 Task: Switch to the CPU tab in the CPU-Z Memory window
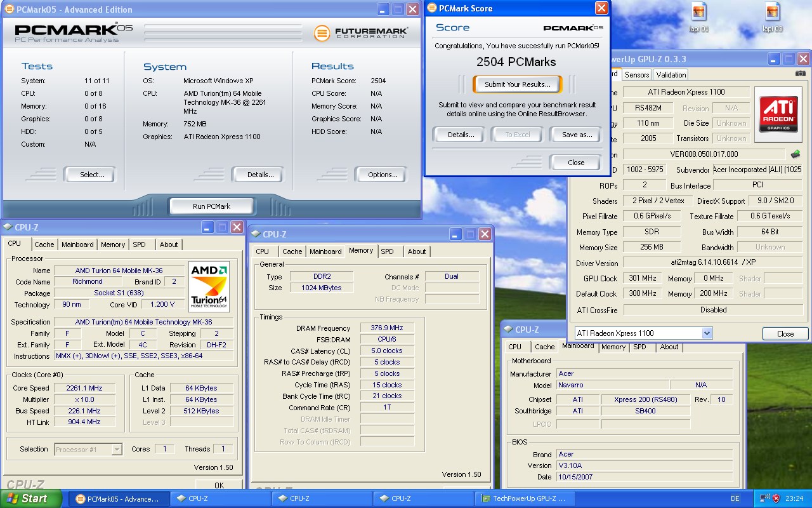[262, 251]
